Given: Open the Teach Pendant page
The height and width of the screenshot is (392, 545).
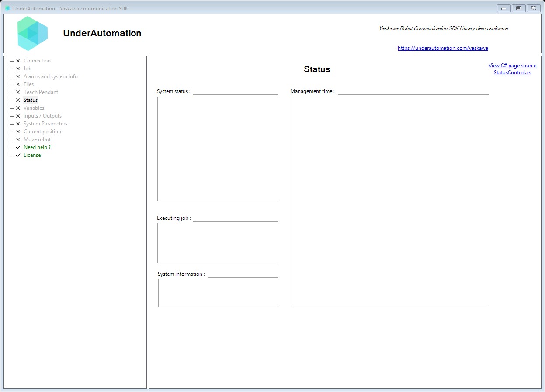Looking at the screenshot, I should pyautogui.click(x=41, y=92).
